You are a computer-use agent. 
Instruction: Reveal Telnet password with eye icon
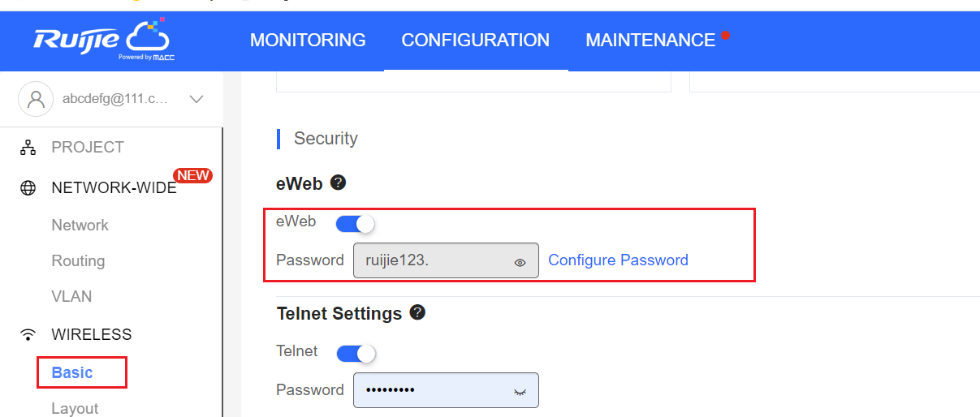point(520,392)
